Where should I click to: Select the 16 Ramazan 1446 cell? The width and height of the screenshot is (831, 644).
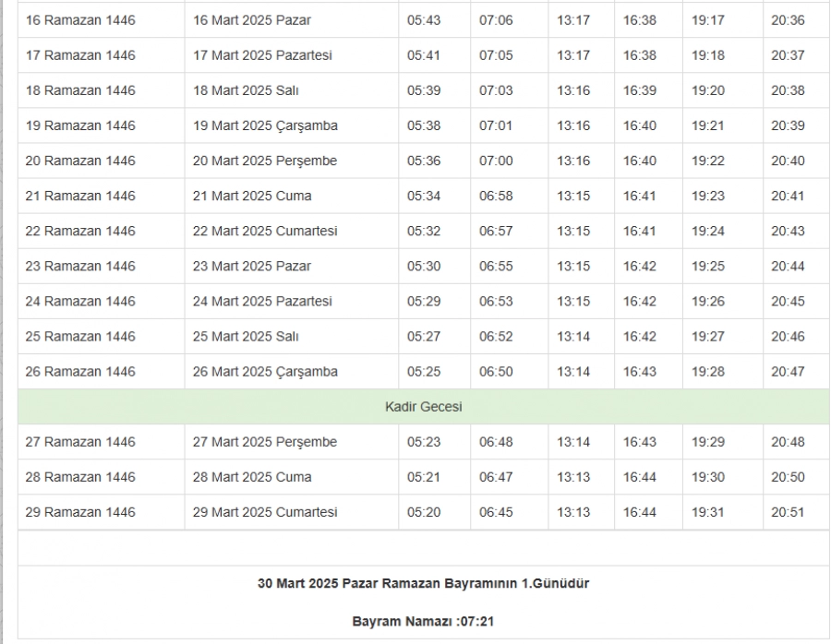pos(80,20)
